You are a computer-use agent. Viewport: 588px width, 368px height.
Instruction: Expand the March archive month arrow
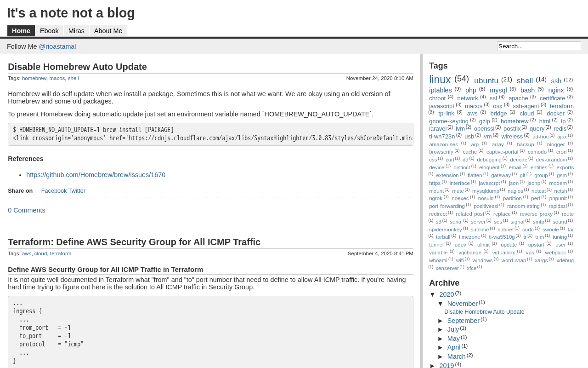coord(440,356)
